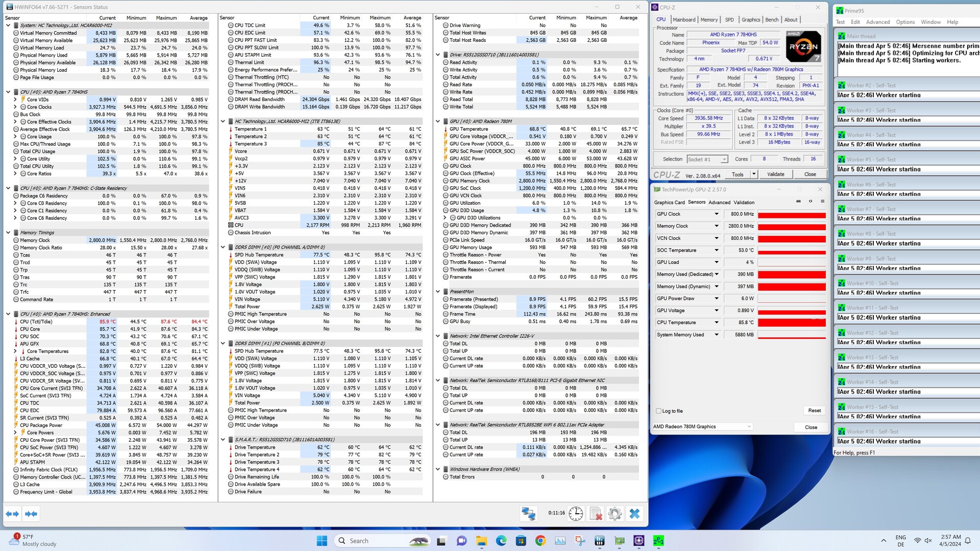Collapse CPU [#0]: AMD Ryzen 7 7840HS section
Screen dimensions: 980x551
pos(8,92)
